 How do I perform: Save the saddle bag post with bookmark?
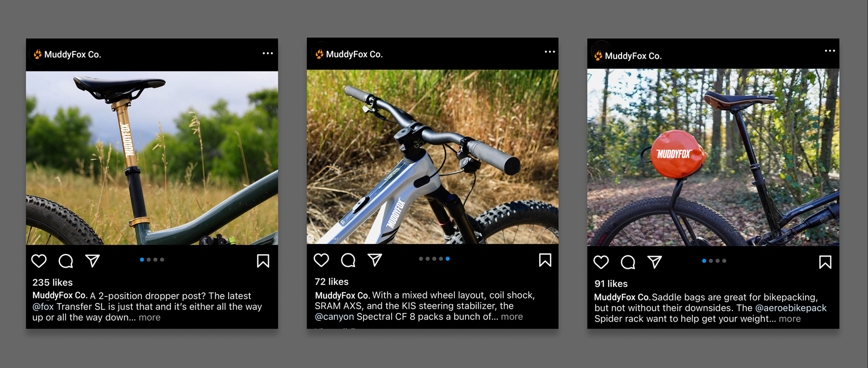click(825, 262)
